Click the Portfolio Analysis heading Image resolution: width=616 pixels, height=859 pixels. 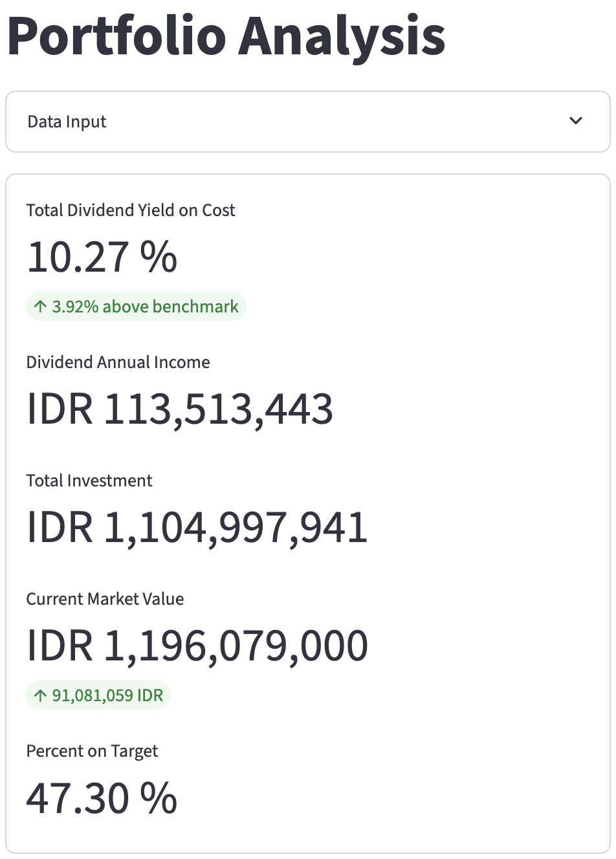coord(226,36)
